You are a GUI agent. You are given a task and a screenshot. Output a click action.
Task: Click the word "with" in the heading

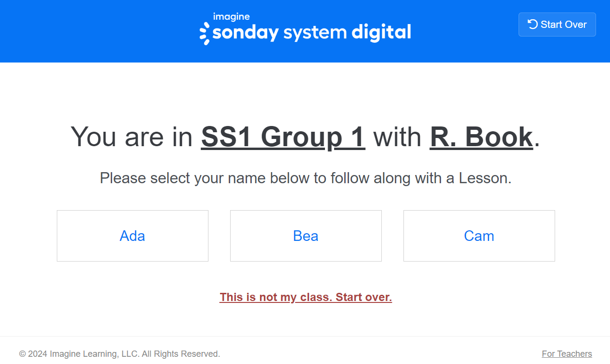397,137
